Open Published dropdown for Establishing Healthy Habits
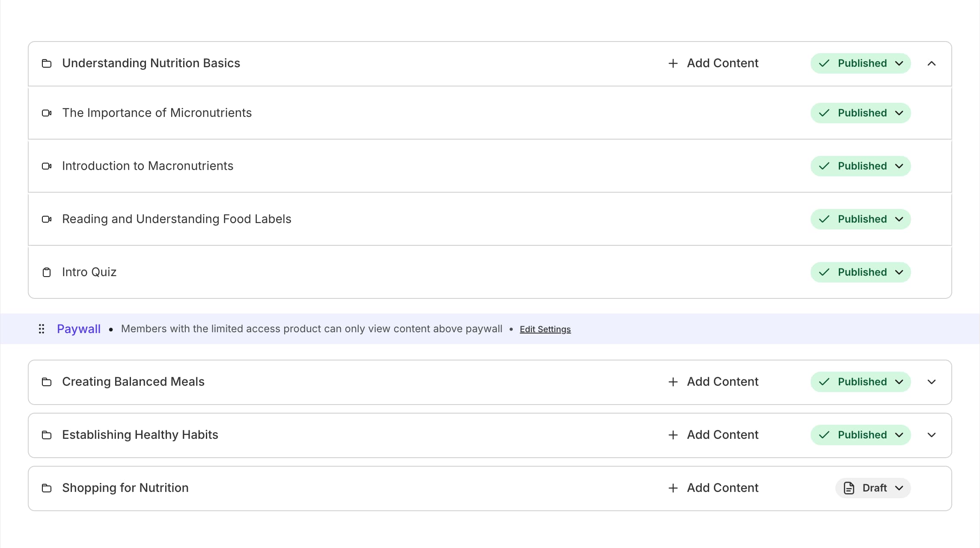Screen dimensions: 980x548 [x=861, y=435]
